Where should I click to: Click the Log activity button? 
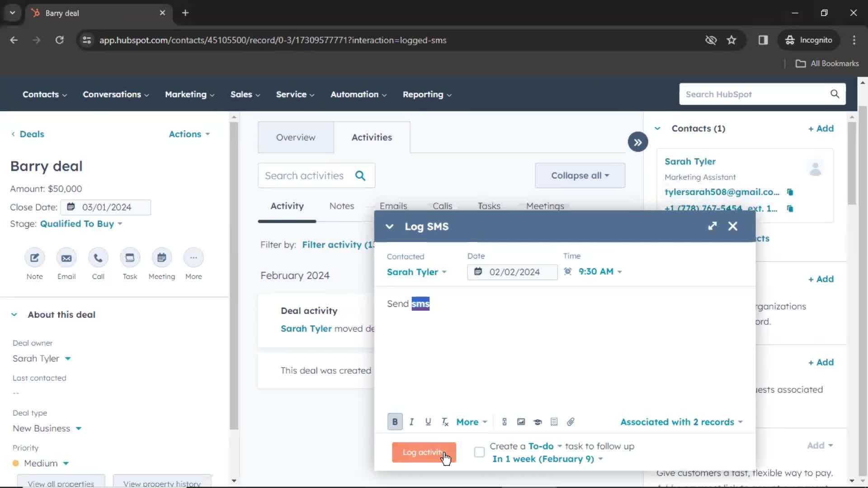click(424, 452)
